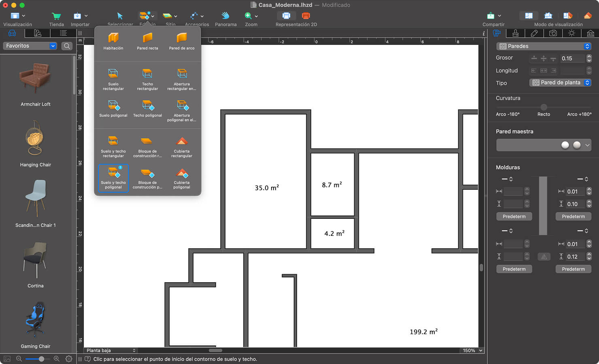
Task: Open the building properties house tab
Action: pos(591,33)
